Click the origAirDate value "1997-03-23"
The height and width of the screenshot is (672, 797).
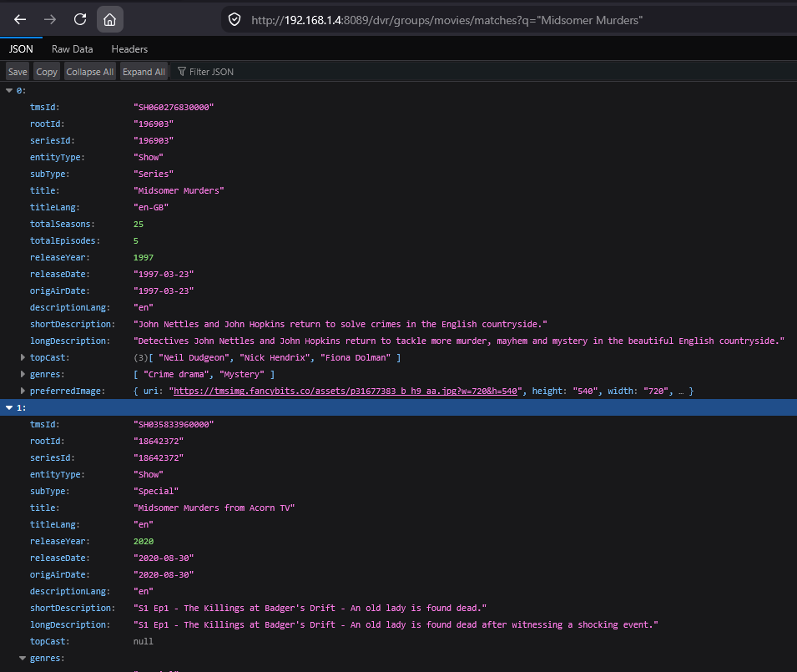point(164,291)
